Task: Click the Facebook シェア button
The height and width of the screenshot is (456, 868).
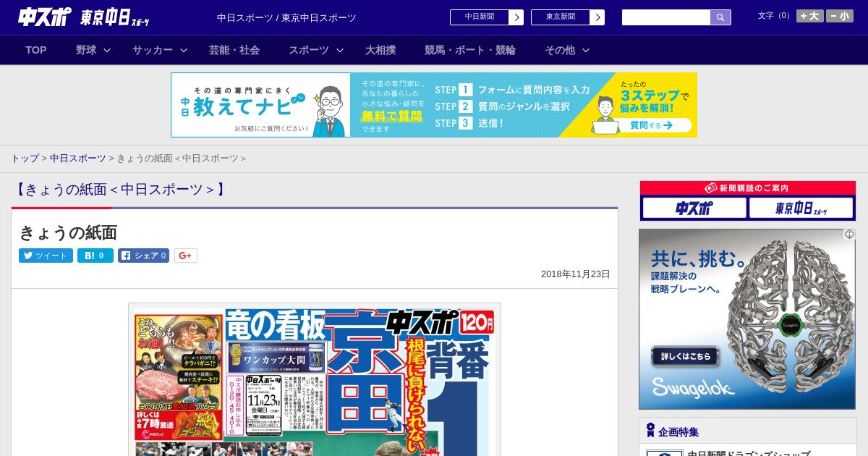Action: coord(143,256)
